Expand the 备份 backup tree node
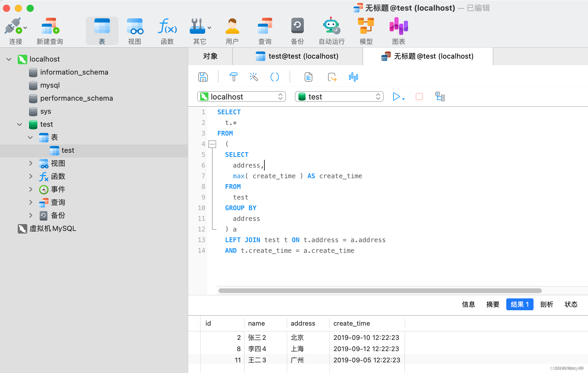Screen dimensions: 588x373 coord(30,216)
